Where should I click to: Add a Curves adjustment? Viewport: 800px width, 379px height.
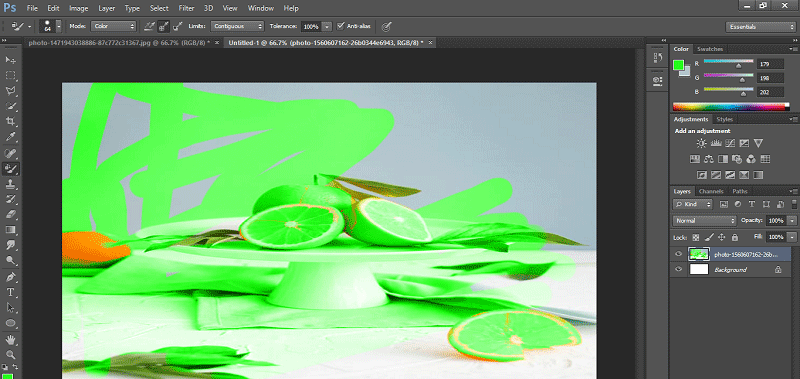730,143
